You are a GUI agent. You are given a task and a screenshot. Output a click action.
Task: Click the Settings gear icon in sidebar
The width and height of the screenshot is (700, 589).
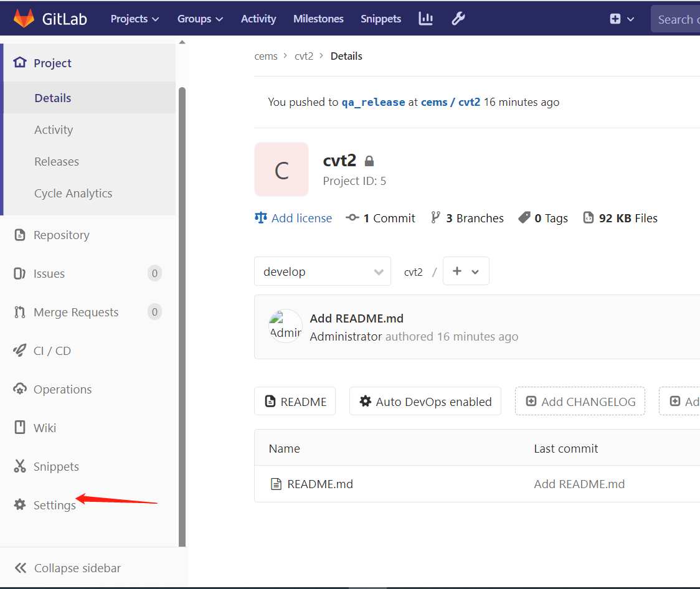20,505
